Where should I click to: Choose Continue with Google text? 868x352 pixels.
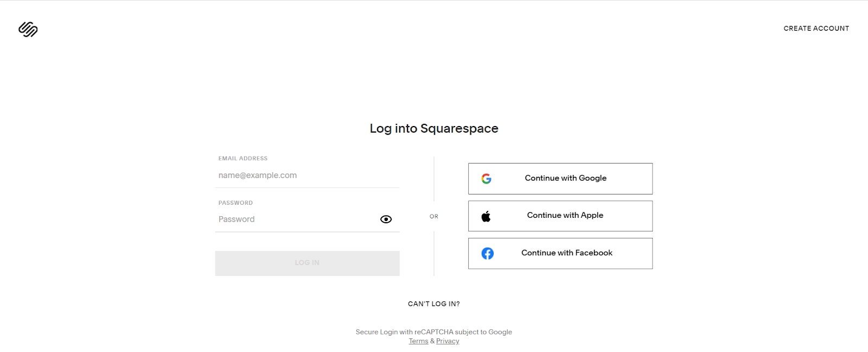565,178
